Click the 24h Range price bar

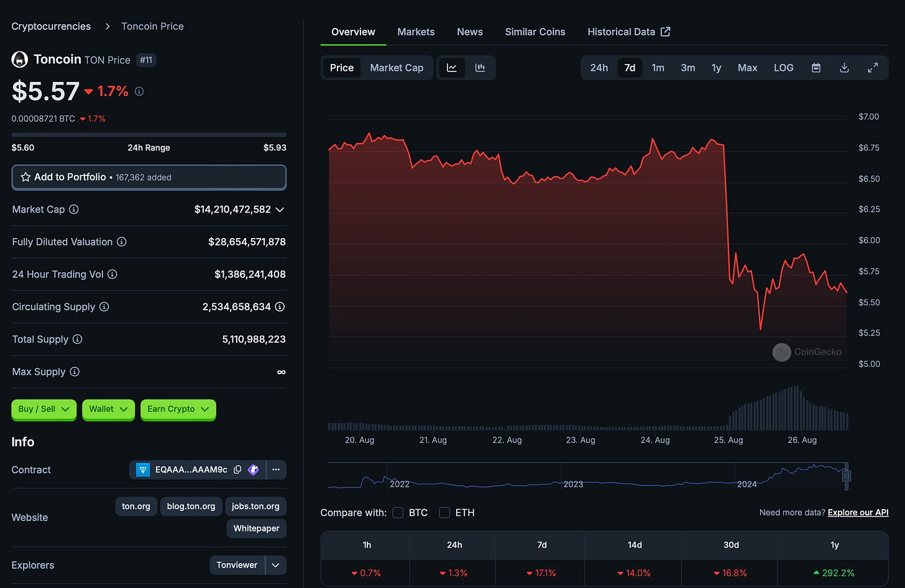[149, 134]
